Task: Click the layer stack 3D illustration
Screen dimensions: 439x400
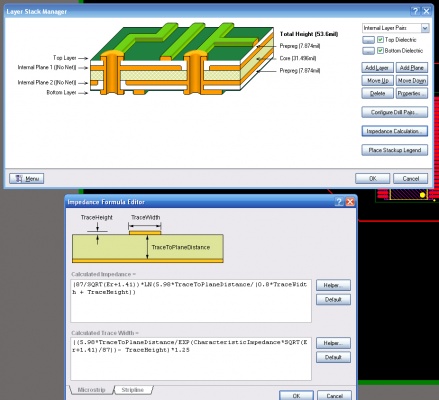Action: tap(182, 58)
